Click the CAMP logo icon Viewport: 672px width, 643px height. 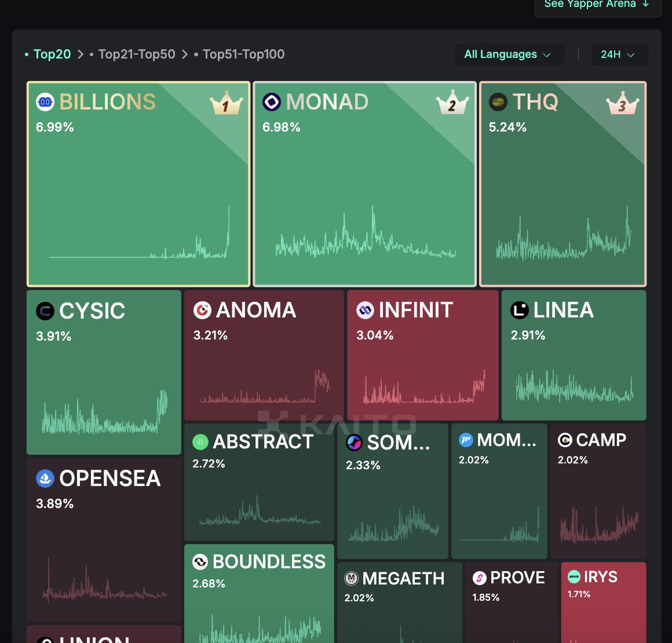coord(565,440)
